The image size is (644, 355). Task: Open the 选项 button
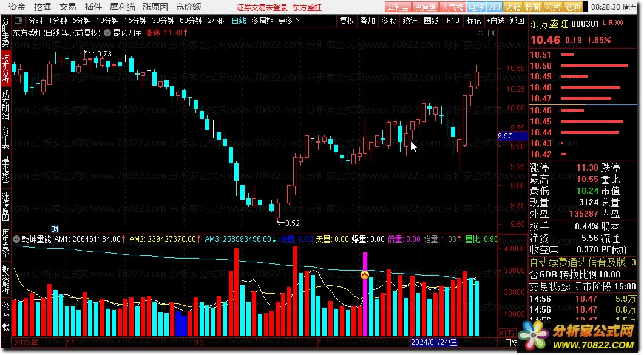573,7
